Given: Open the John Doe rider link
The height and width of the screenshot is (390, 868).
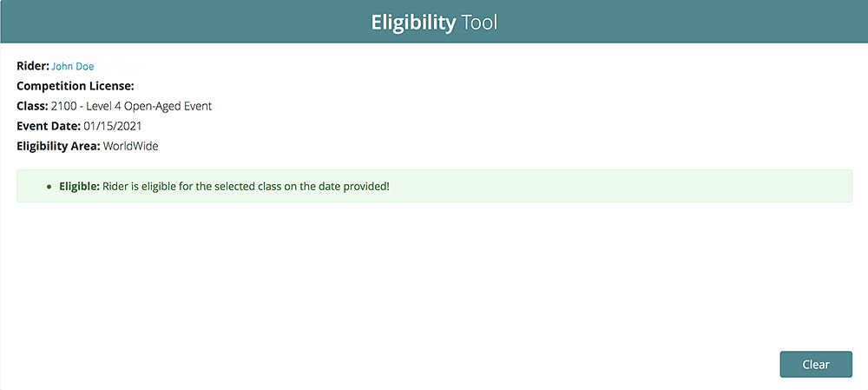Looking at the screenshot, I should pyautogui.click(x=73, y=66).
